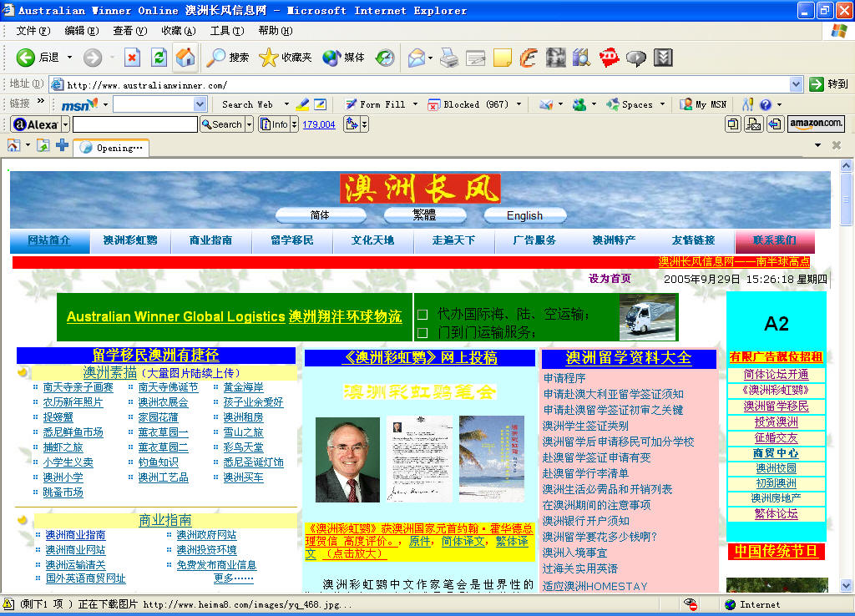The width and height of the screenshot is (855, 616).
Task: Click the Alexa search input field
Action: (135, 124)
